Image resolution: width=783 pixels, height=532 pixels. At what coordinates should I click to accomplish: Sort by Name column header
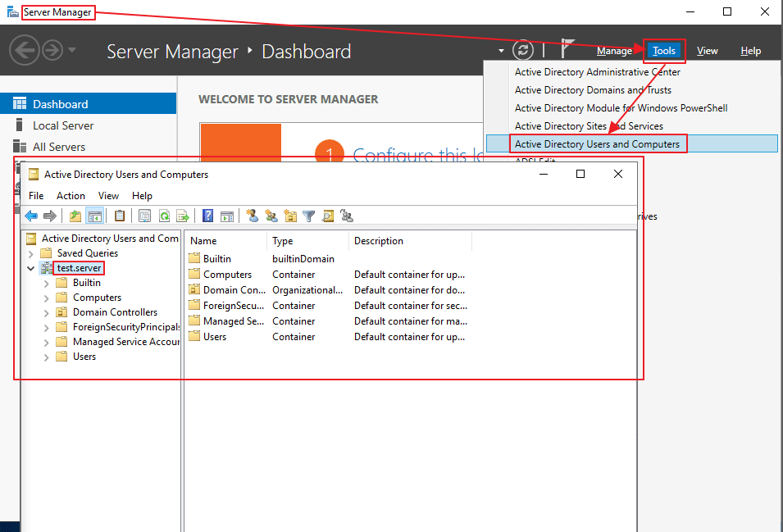225,240
